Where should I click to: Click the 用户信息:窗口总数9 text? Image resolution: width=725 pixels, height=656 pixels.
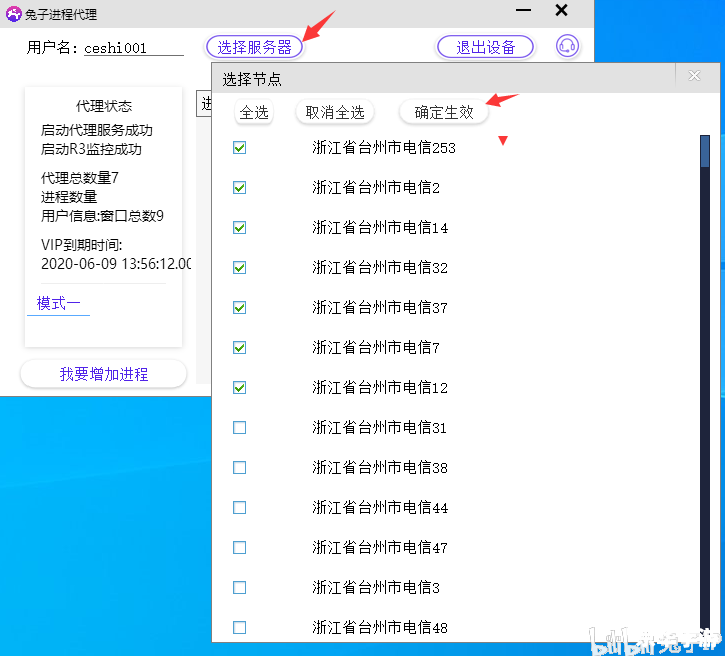pyautogui.click(x=102, y=216)
